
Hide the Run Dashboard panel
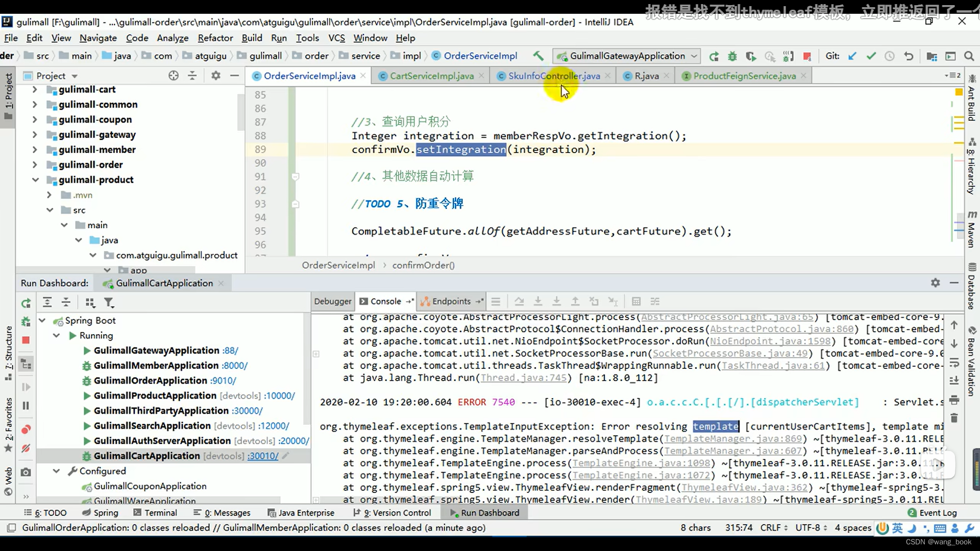954,283
